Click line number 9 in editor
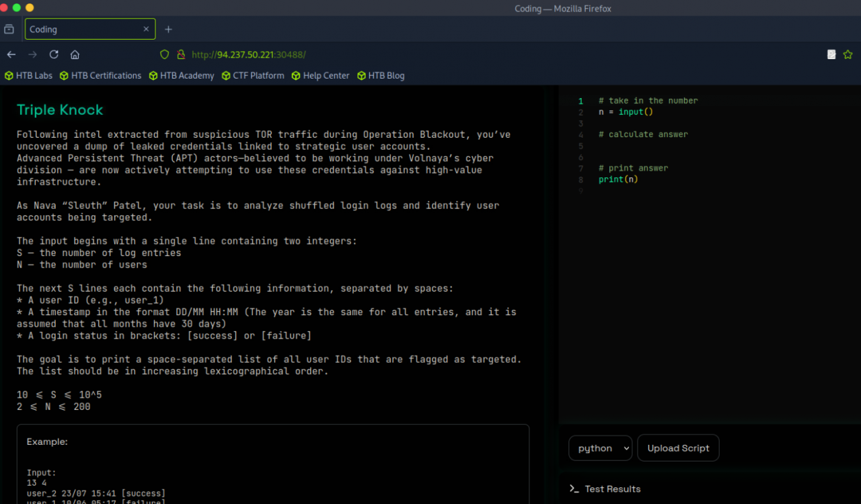Screen dimensions: 861x504 coord(581,191)
